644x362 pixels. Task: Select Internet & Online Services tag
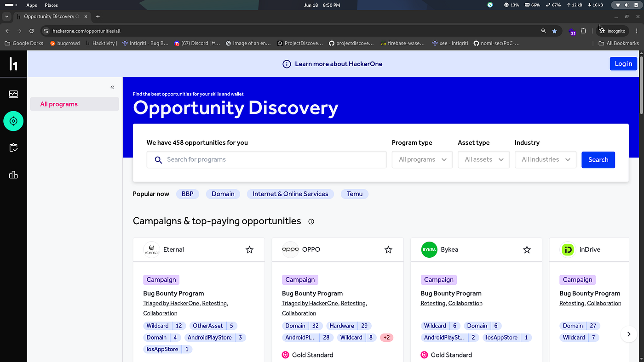[x=290, y=194]
